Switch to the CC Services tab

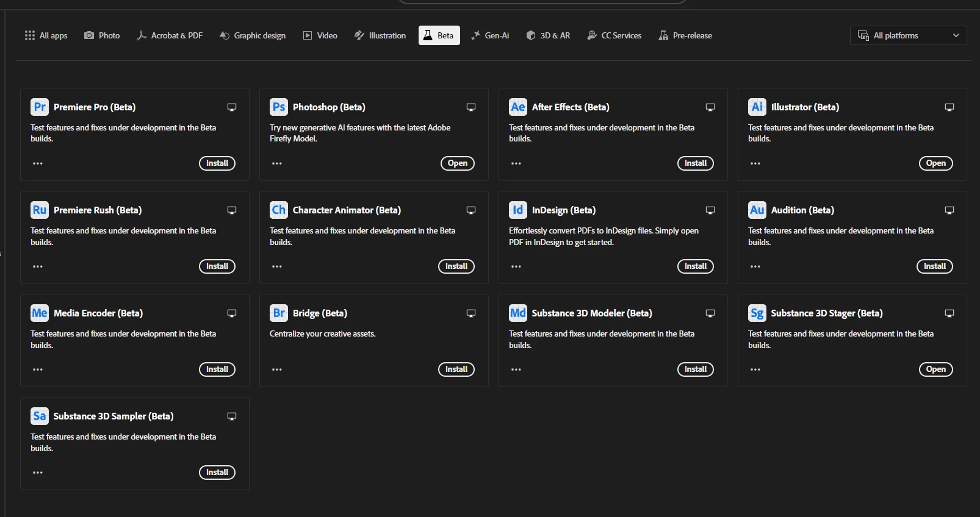pos(614,35)
